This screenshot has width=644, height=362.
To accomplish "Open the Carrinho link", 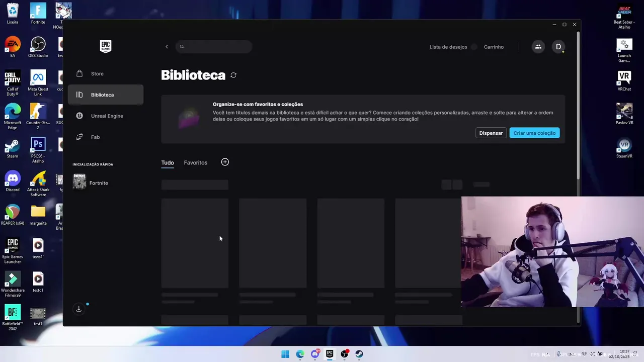I will click(494, 47).
